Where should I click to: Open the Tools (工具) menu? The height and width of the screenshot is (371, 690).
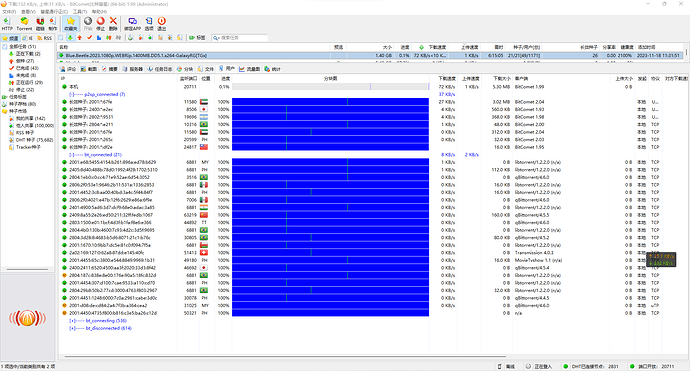tap(80, 11)
